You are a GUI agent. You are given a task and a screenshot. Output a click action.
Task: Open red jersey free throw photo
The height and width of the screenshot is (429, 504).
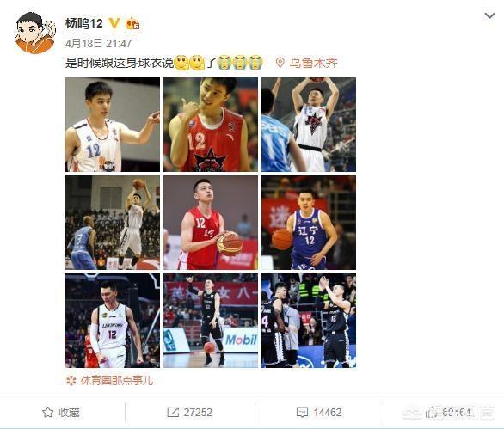tap(211, 223)
